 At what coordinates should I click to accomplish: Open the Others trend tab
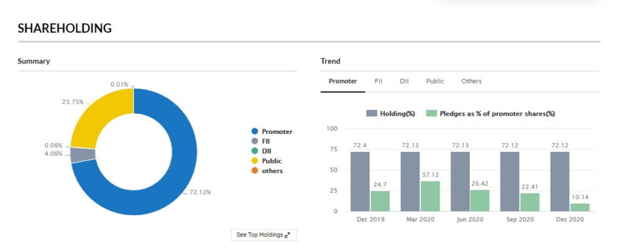coord(471,81)
